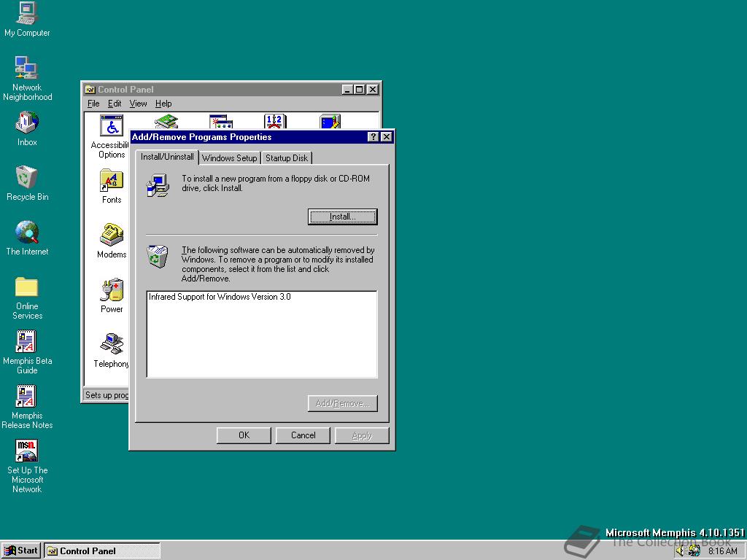The image size is (747, 560).
Task: Open the Memphis Beta Guide
Action: coord(27,341)
